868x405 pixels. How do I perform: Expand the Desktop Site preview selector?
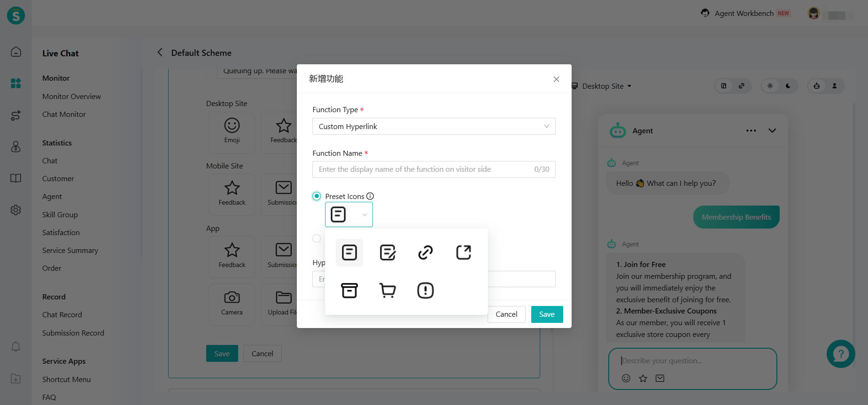click(x=603, y=86)
